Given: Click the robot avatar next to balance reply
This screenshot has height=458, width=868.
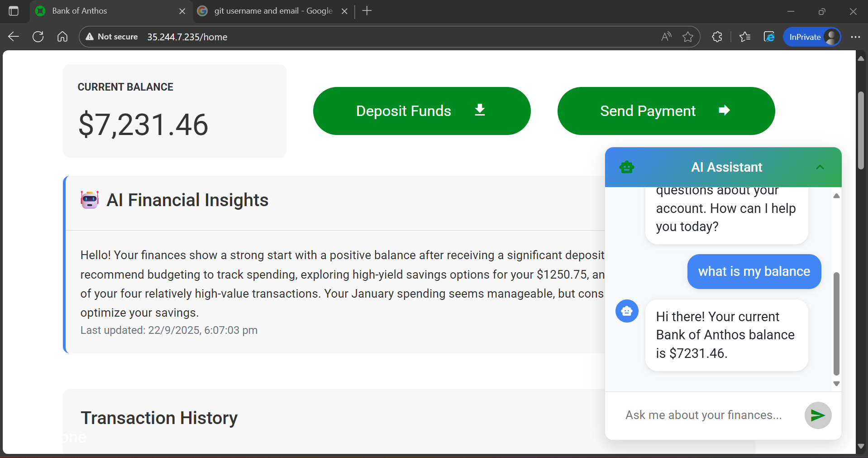Looking at the screenshot, I should coord(627,311).
